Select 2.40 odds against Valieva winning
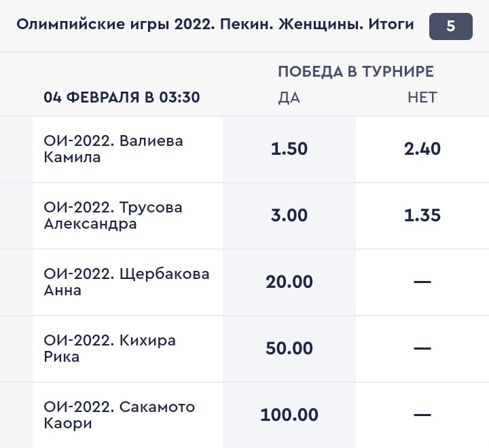The image size is (489, 448). tap(422, 149)
